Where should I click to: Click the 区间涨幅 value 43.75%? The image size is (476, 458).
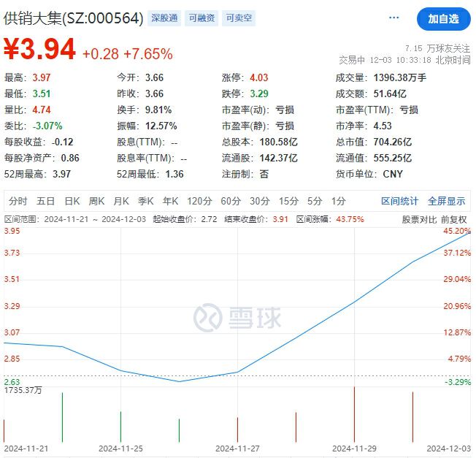pyautogui.click(x=350, y=220)
